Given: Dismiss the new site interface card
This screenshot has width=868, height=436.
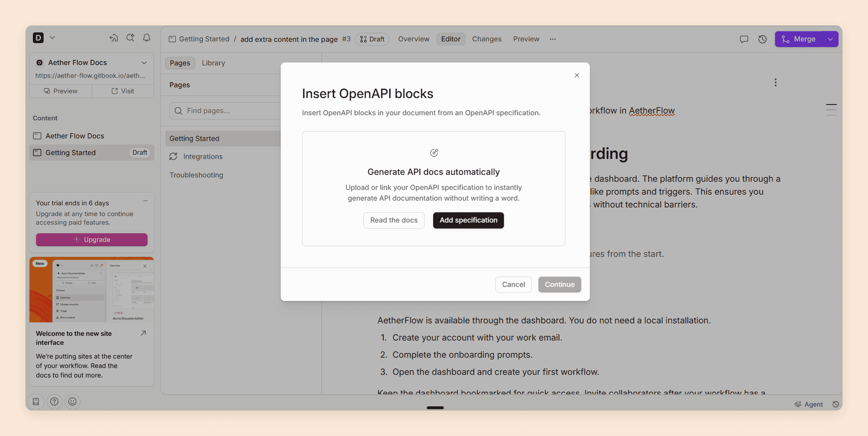Looking at the screenshot, I should pos(145,266).
